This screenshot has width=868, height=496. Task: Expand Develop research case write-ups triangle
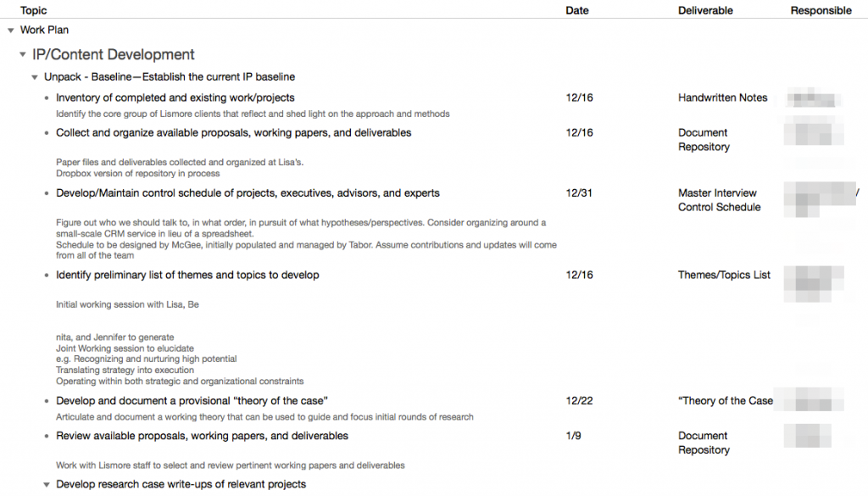[47, 484]
